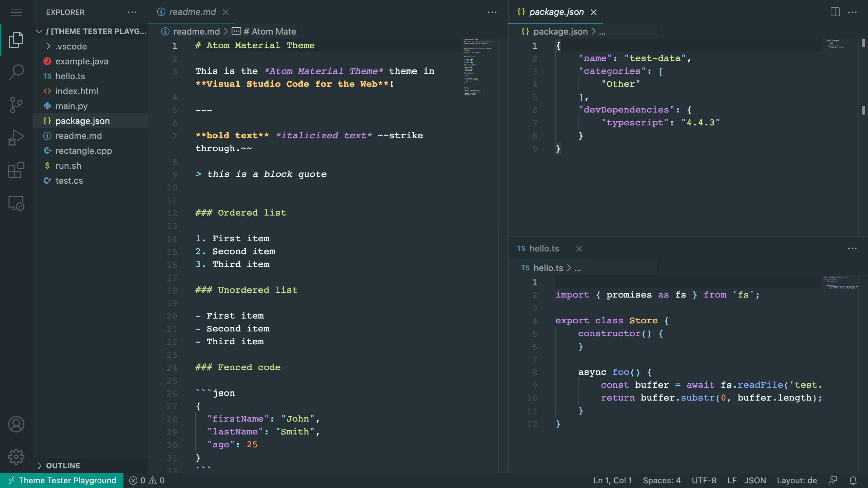Toggle the More Actions menu on readme.md panel

[x=492, y=12]
